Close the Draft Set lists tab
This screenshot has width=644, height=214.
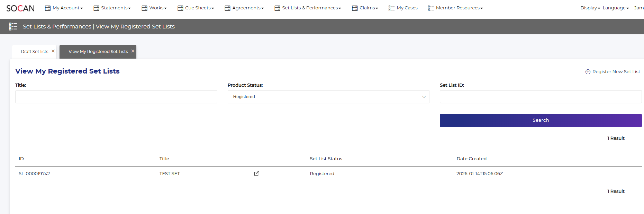click(x=53, y=51)
